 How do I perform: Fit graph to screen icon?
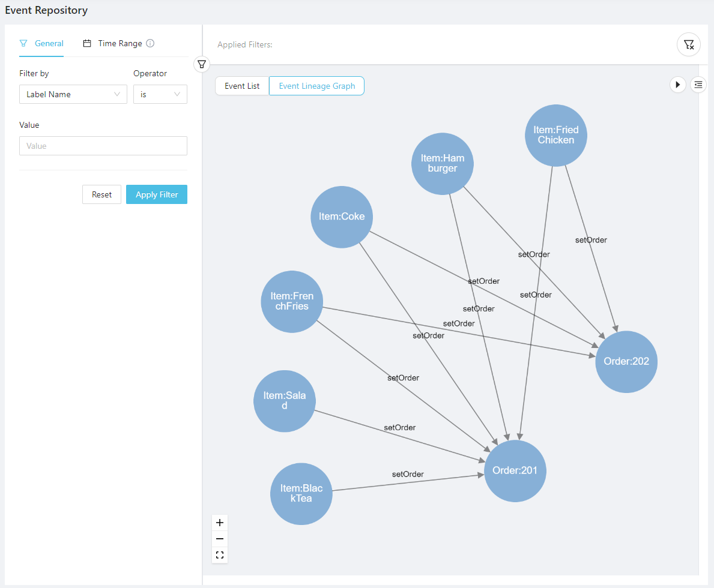(220, 555)
